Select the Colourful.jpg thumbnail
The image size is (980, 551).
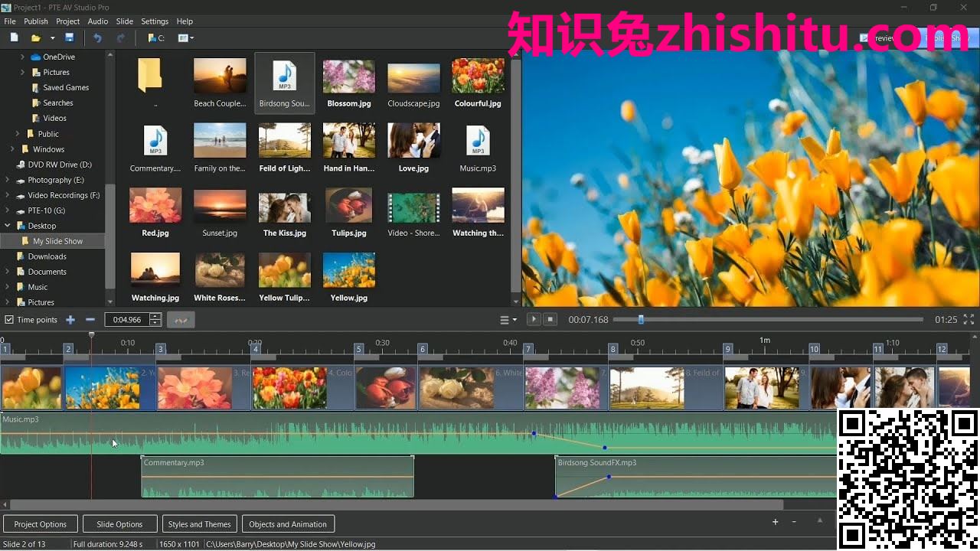click(478, 76)
